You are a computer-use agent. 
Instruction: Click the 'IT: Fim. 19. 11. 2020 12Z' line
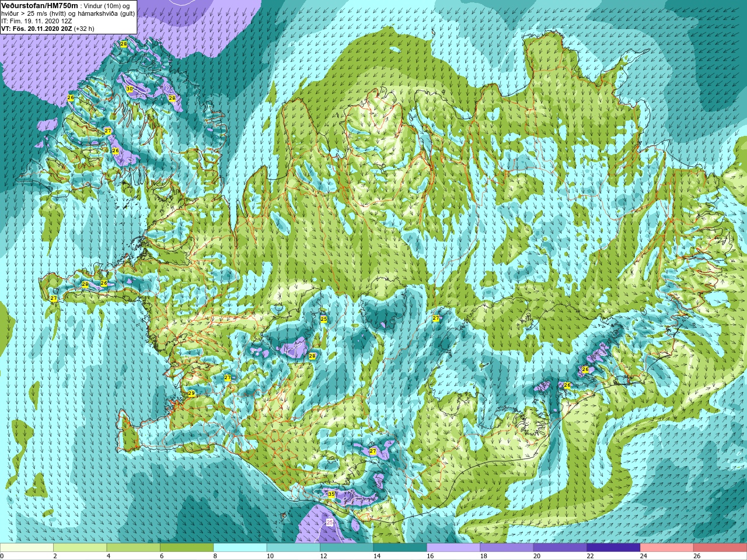(x=37, y=21)
